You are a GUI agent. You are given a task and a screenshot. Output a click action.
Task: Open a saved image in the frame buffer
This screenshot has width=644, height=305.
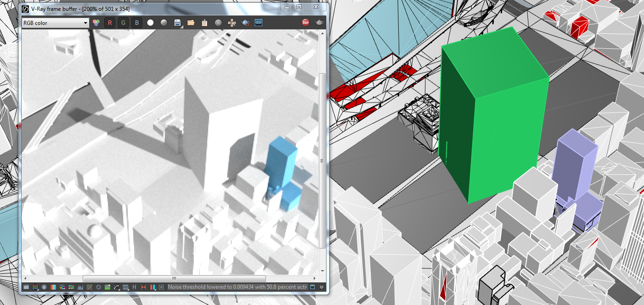[x=191, y=23]
